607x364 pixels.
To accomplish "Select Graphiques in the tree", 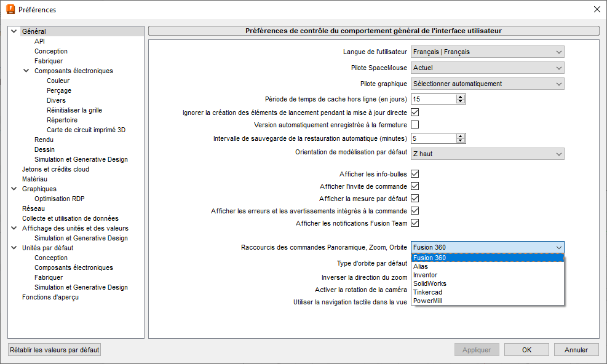I will click(39, 189).
